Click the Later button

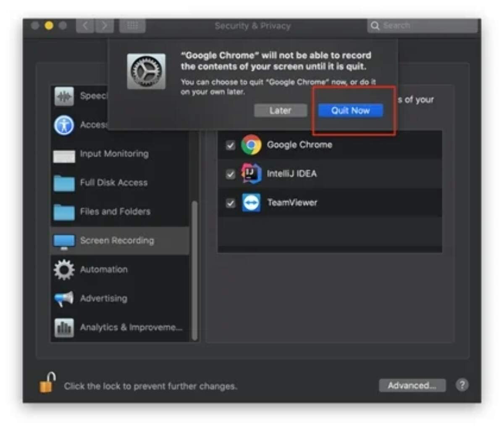pyautogui.click(x=280, y=111)
